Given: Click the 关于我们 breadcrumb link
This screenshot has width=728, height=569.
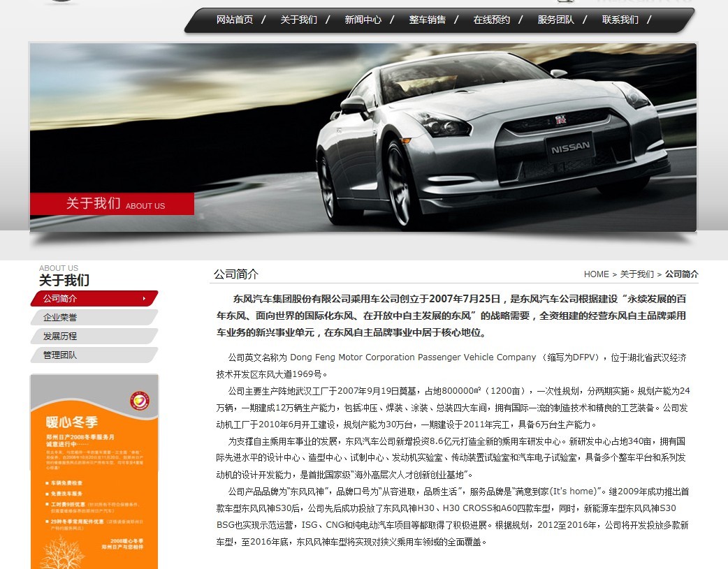Looking at the screenshot, I should tap(636, 274).
